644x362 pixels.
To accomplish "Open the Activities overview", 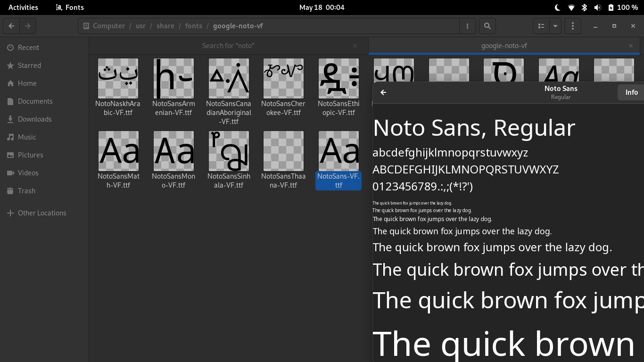I will tap(23, 8).
